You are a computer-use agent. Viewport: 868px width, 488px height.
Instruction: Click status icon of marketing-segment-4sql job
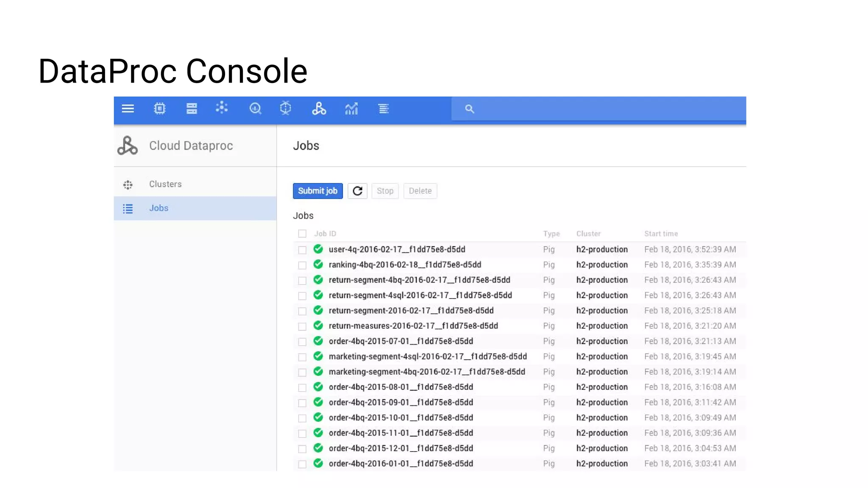click(318, 356)
